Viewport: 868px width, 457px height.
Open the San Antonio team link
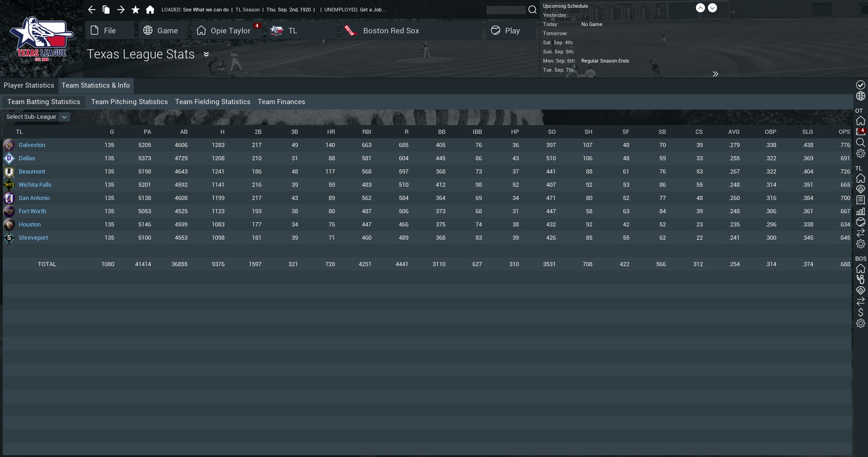click(x=34, y=198)
